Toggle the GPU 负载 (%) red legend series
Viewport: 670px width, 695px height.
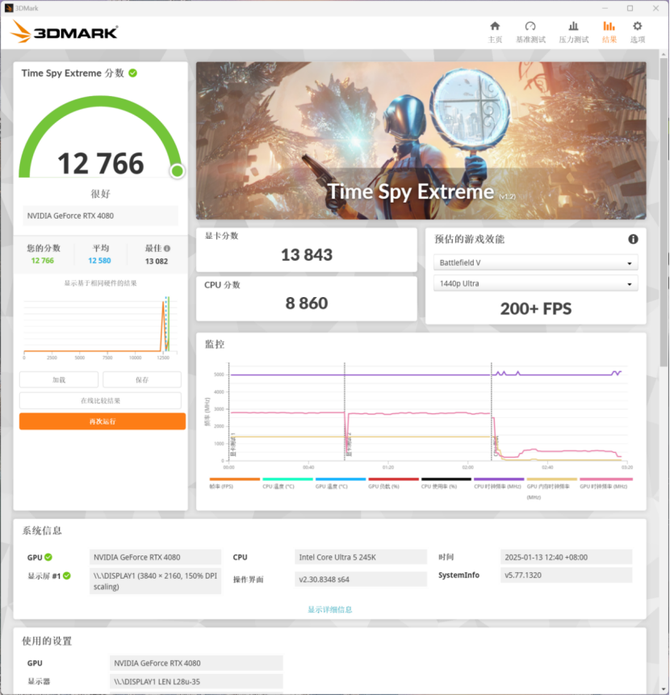click(393, 483)
